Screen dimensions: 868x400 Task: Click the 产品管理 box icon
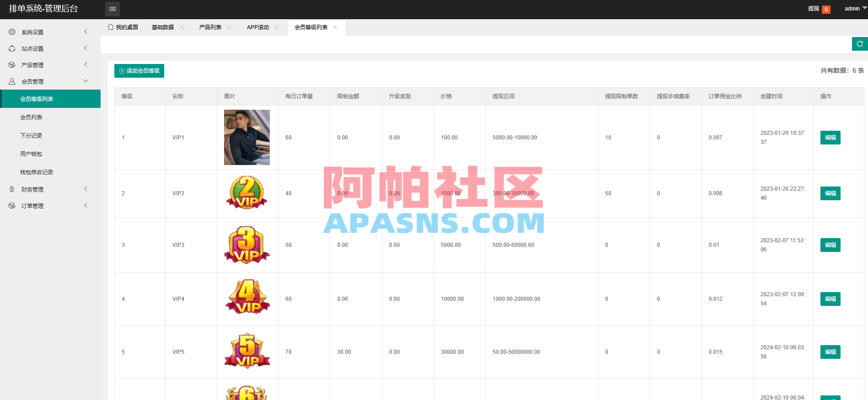coord(12,65)
